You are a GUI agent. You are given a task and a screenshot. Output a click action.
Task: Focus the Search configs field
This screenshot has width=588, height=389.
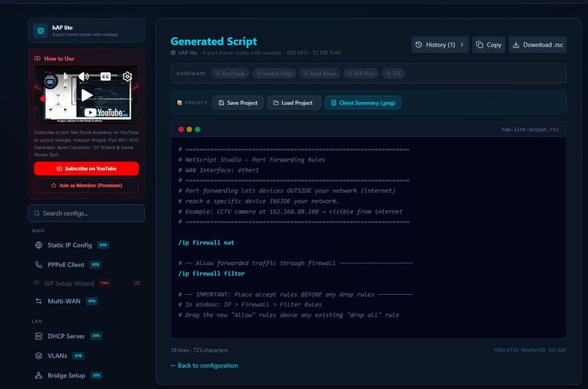click(86, 213)
